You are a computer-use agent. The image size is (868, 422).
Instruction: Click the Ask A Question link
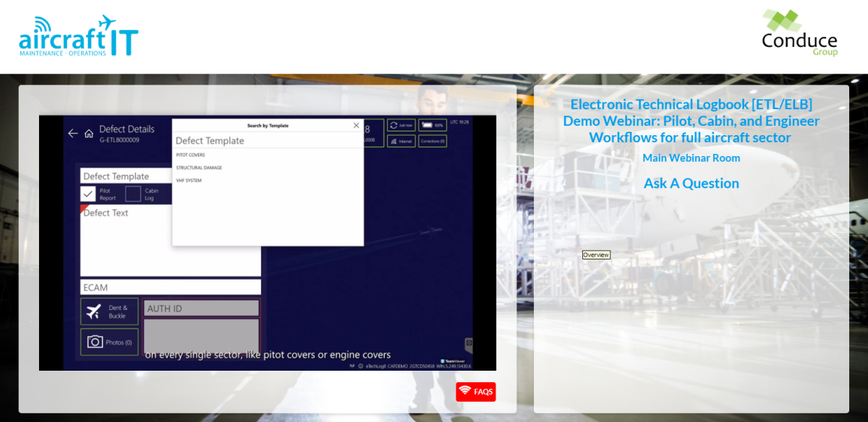[691, 184]
